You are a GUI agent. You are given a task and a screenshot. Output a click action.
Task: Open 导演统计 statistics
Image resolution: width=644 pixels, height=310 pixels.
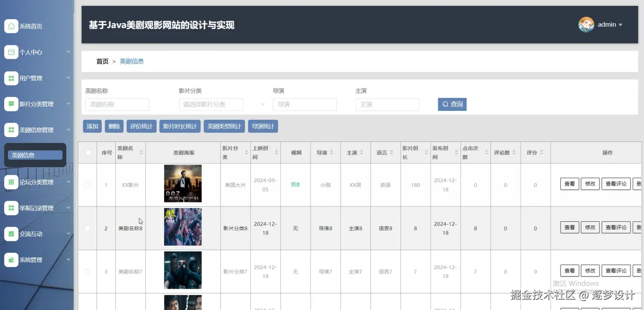[263, 126]
